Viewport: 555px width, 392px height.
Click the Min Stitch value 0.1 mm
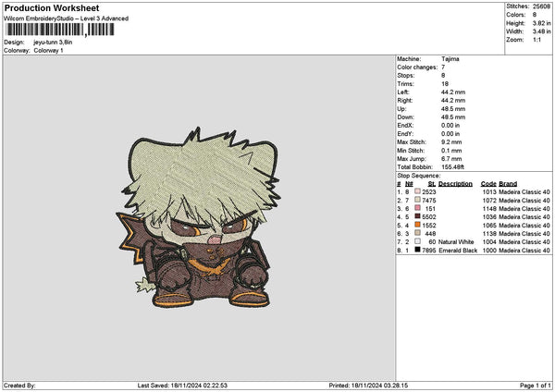coord(451,151)
